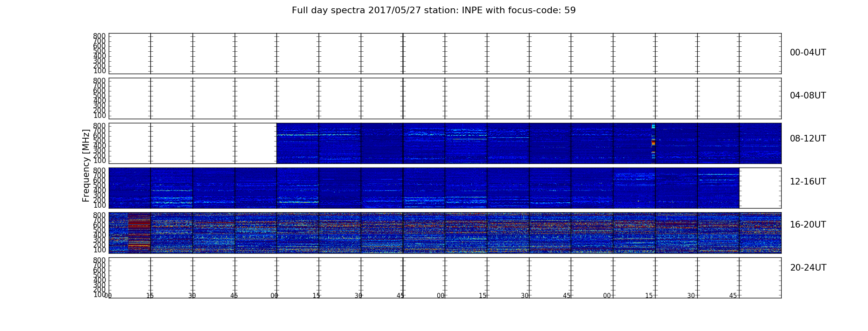The image size is (868, 331).
Task: Select the '04-08UT' panel label
Action: pos(808,96)
